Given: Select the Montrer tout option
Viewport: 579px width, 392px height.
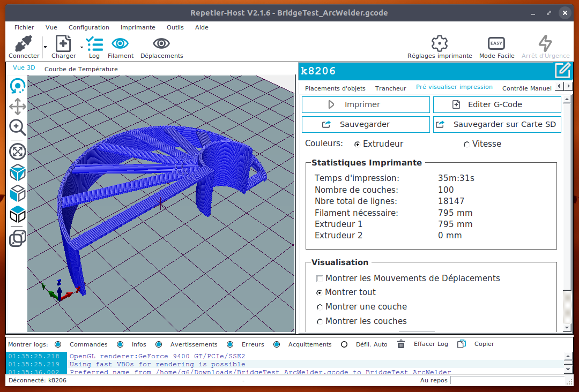Looking at the screenshot, I should tap(320, 292).
